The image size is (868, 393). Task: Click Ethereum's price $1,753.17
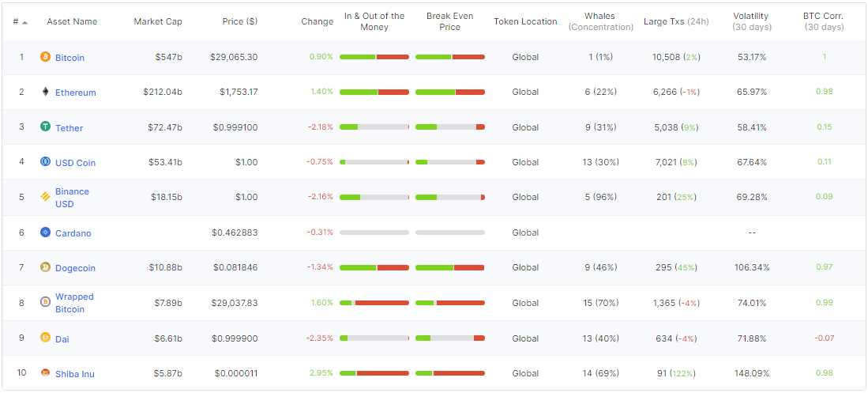click(237, 92)
